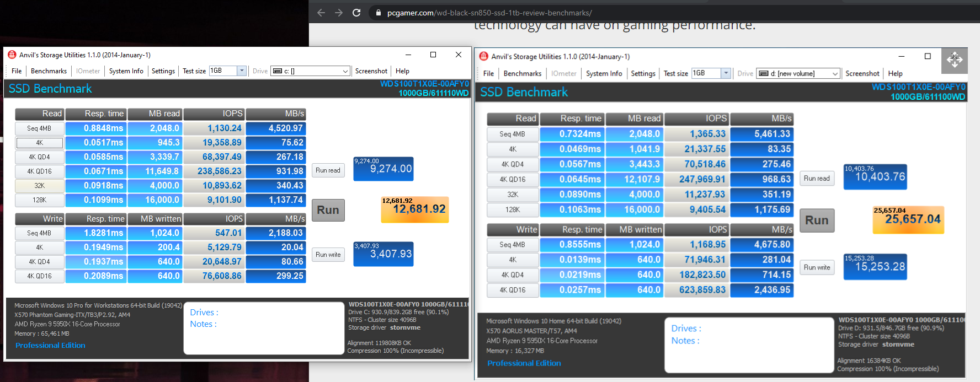Open File menu in left Anvil window
This screenshot has height=382, width=980.
17,71
